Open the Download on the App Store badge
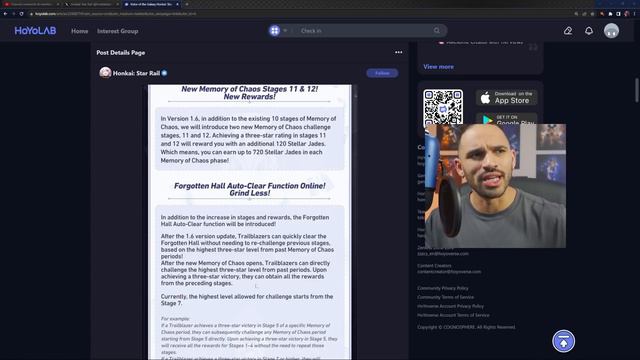This screenshot has height=360, width=640. (x=506, y=98)
